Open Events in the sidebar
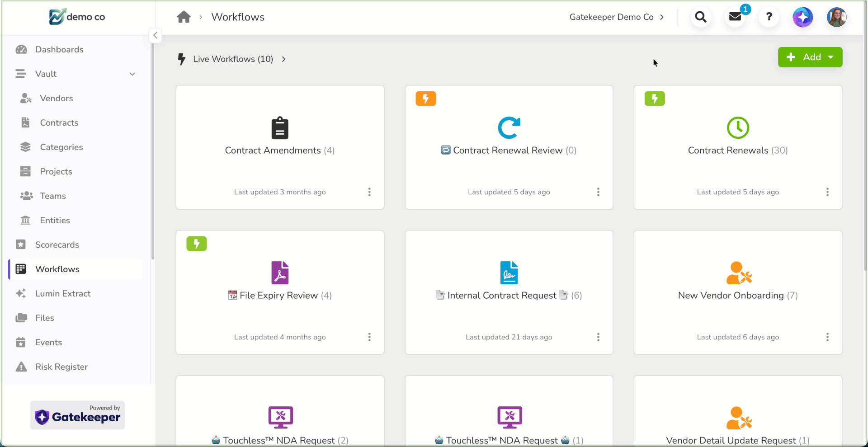The image size is (868, 447). (x=49, y=343)
